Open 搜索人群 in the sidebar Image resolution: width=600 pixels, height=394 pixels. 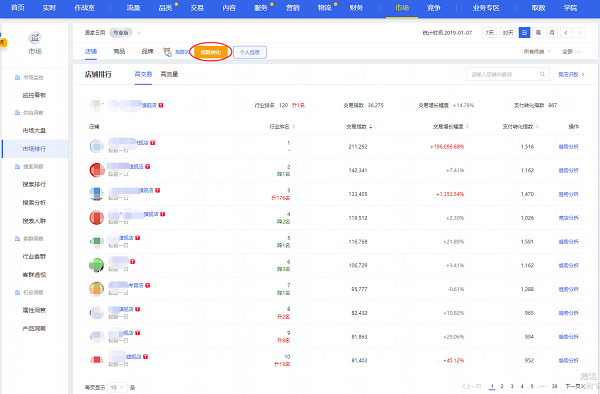pos(34,221)
